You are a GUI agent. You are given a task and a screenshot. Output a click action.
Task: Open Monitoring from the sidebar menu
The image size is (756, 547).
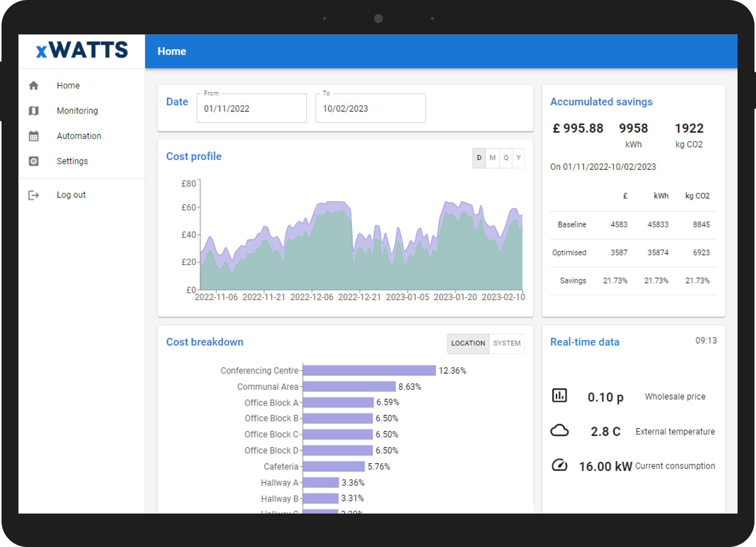(x=77, y=111)
